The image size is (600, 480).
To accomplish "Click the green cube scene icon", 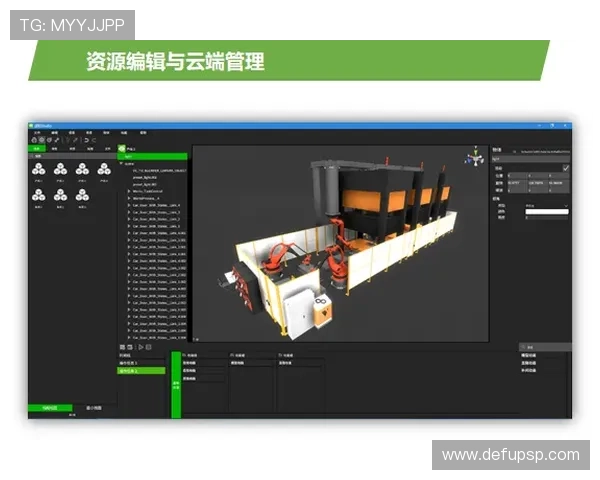I will (x=122, y=149).
